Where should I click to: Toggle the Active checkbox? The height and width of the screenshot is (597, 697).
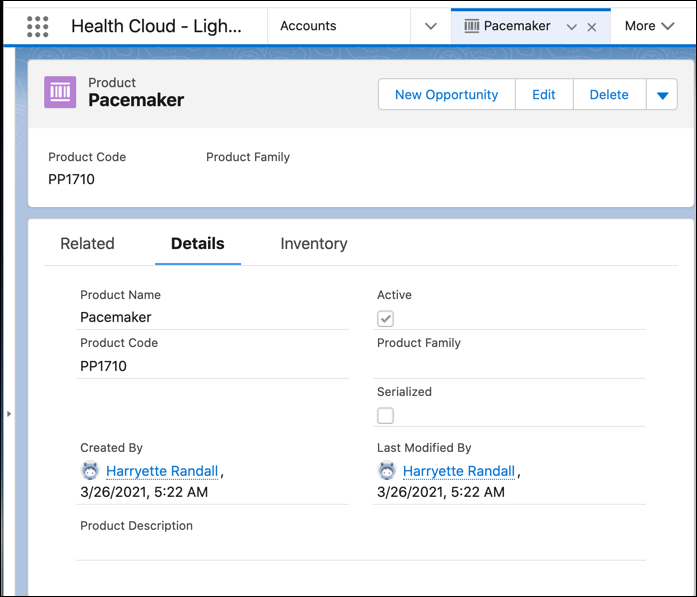pos(386,319)
